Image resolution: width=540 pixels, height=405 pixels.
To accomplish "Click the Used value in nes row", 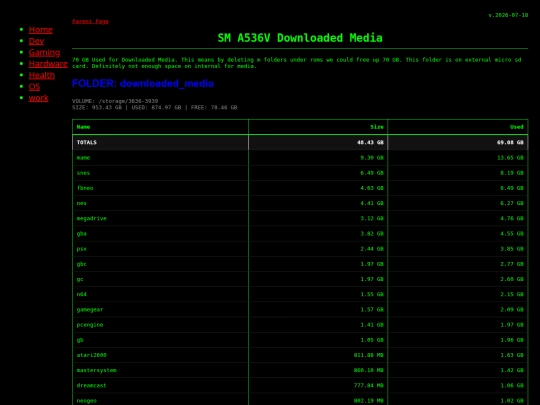I will 512,203.
